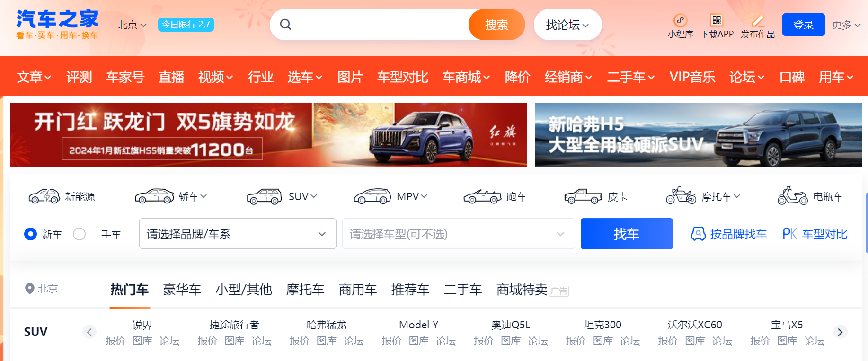868x361 pixels.
Task: Switch to the 摩托车 tab
Action: pyautogui.click(x=305, y=289)
